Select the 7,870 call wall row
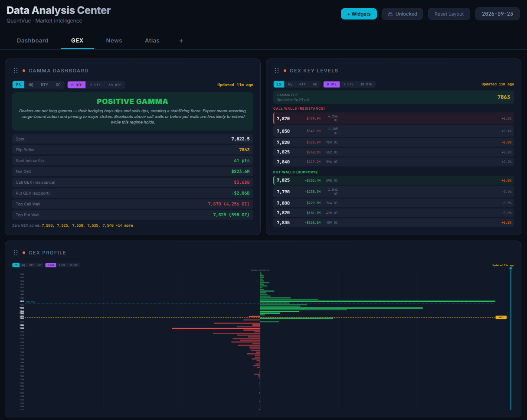The width and height of the screenshot is (527, 420). (x=393, y=118)
